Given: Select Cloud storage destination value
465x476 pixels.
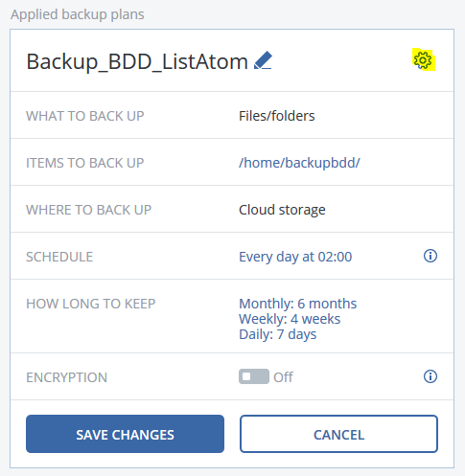Looking at the screenshot, I should [x=282, y=210].
